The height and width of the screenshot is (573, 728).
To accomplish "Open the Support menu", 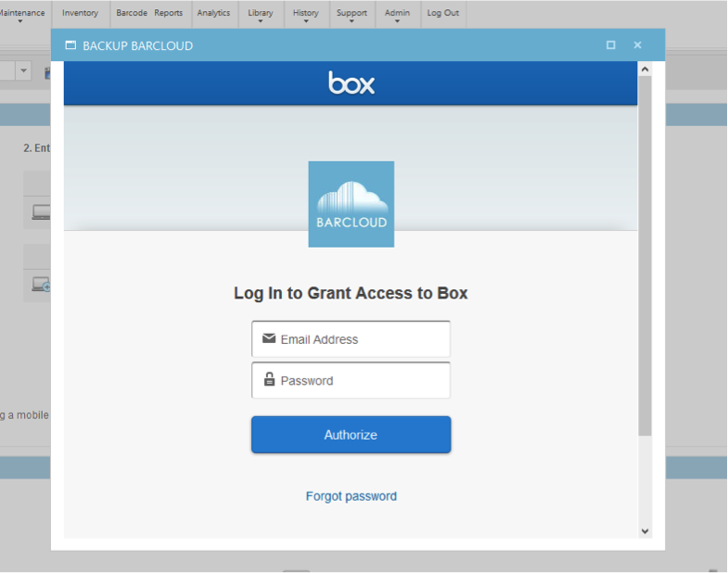I will click(x=351, y=13).
